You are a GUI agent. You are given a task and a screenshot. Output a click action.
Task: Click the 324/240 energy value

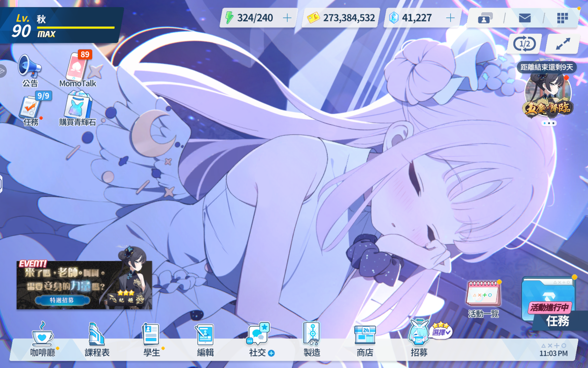tap(255, 18)
